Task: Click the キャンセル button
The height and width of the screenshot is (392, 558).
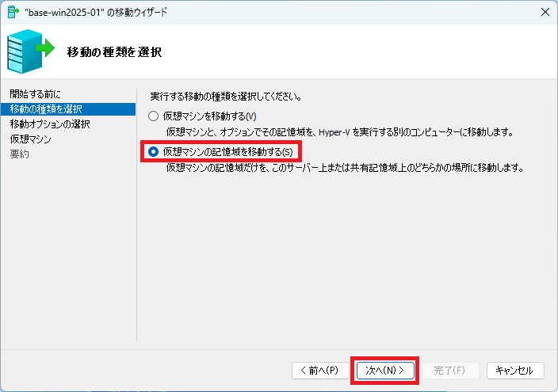Action: [x=515, y=371]
